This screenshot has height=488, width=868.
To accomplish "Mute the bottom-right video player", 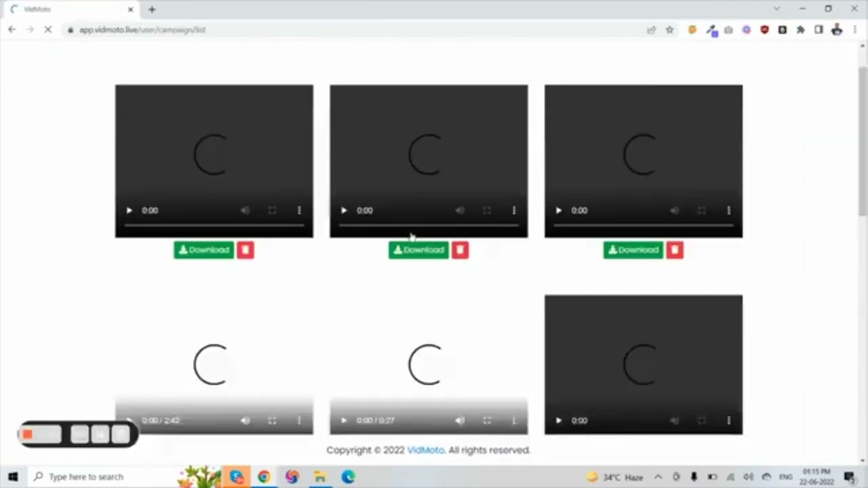I will (674, 420).
